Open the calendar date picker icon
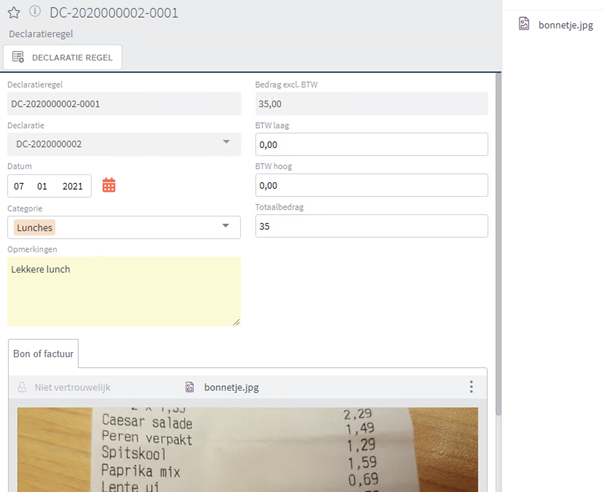 [x=110, y=185]
